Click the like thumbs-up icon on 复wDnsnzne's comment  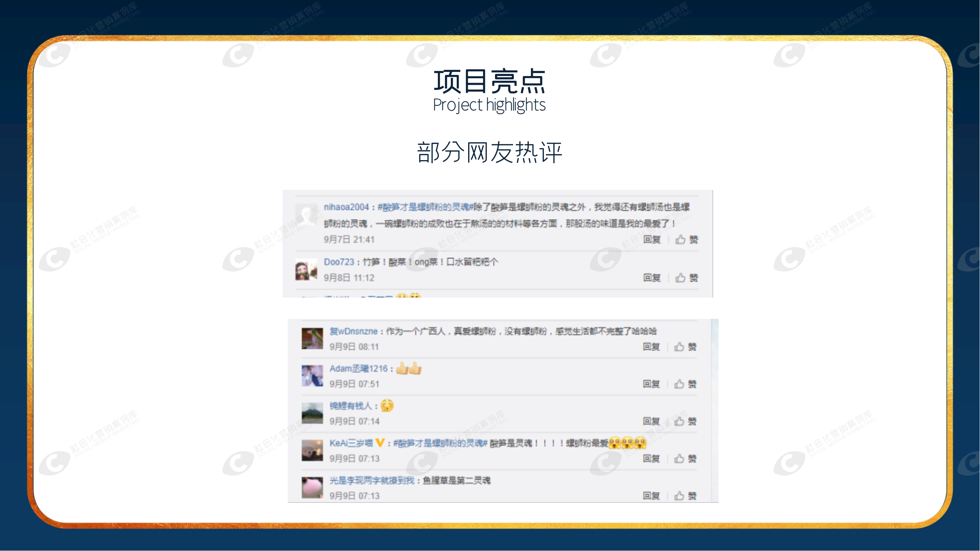(x=679, y=346)
